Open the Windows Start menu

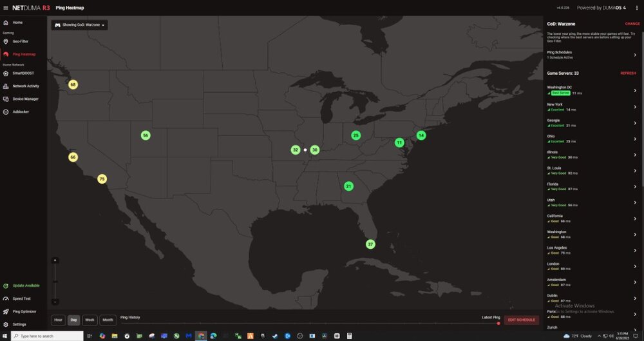5,336
